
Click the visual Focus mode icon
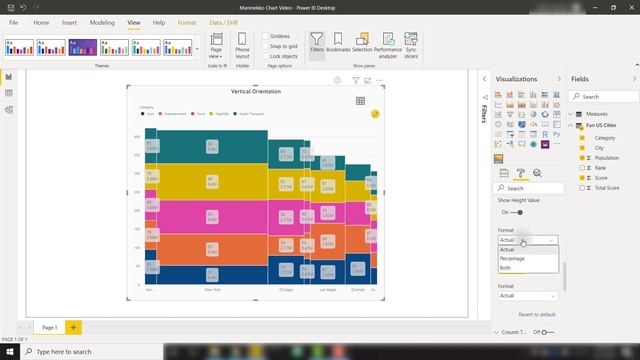[x=367, y=80]
